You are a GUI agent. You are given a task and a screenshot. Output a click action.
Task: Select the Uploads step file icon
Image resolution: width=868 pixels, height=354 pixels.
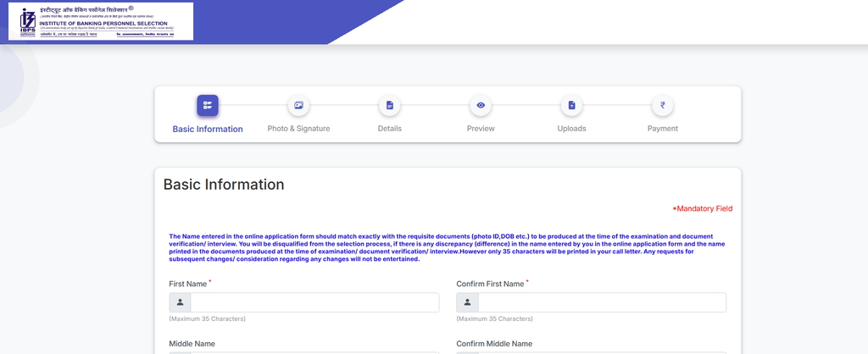(572, 106)
